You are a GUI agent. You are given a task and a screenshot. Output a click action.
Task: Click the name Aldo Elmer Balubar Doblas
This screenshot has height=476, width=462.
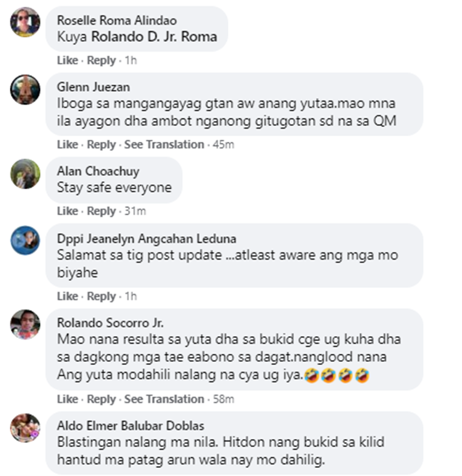click(131, 425)
